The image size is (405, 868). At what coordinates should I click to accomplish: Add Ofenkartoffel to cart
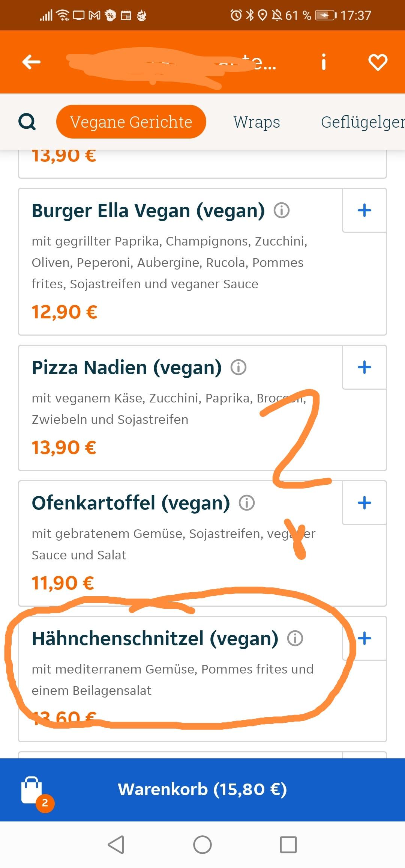pyautogui.click(x=364, y=503)
